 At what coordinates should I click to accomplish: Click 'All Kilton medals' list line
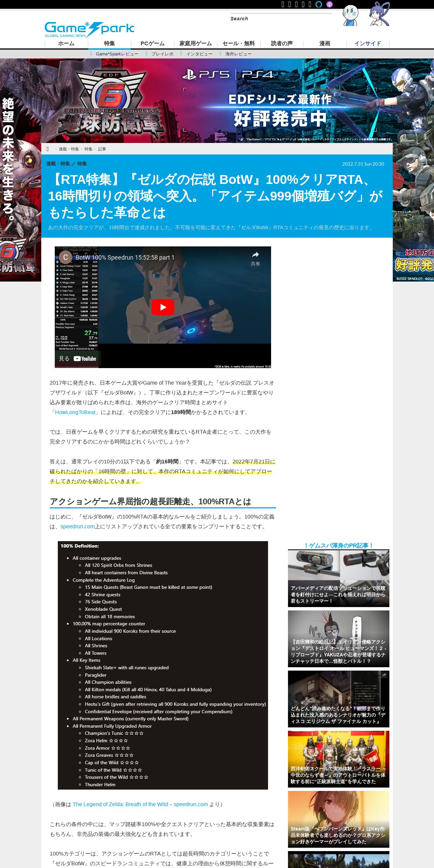148,690
